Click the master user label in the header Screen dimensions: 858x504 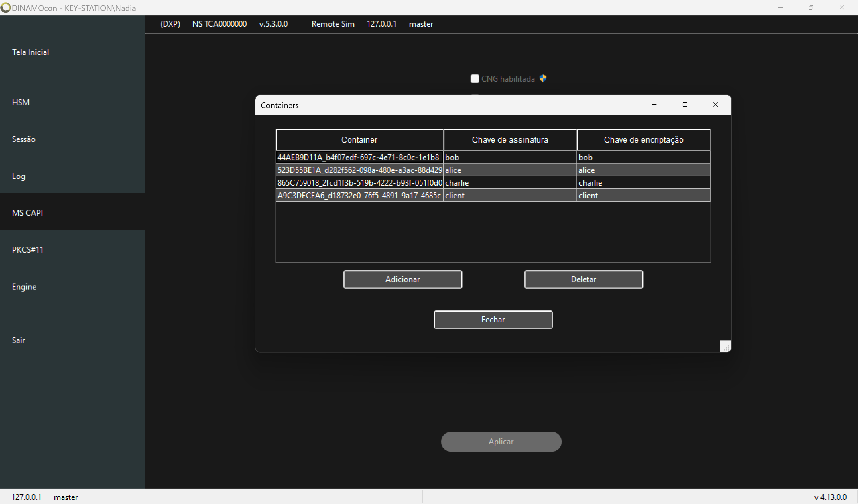[421, 24]
